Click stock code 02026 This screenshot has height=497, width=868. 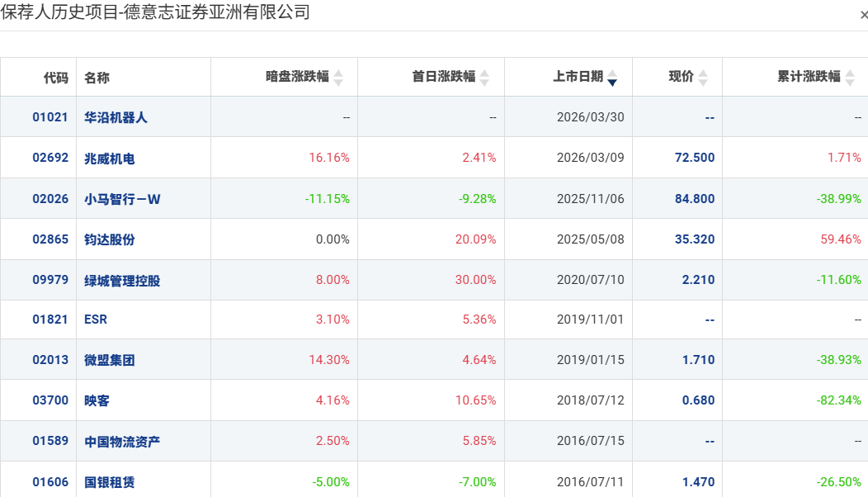50,199
